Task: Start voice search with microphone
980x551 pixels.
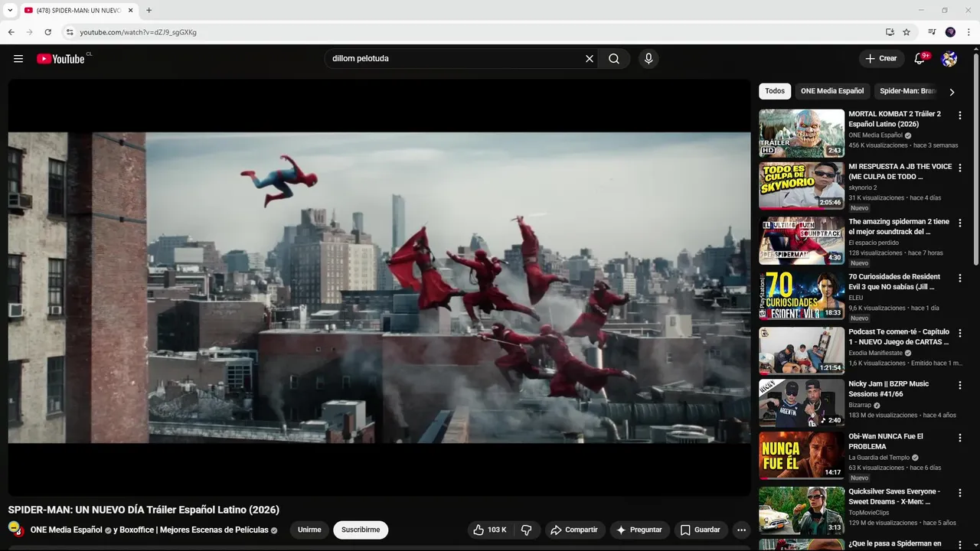Action: pyautogui.click(x=648, y=59)
